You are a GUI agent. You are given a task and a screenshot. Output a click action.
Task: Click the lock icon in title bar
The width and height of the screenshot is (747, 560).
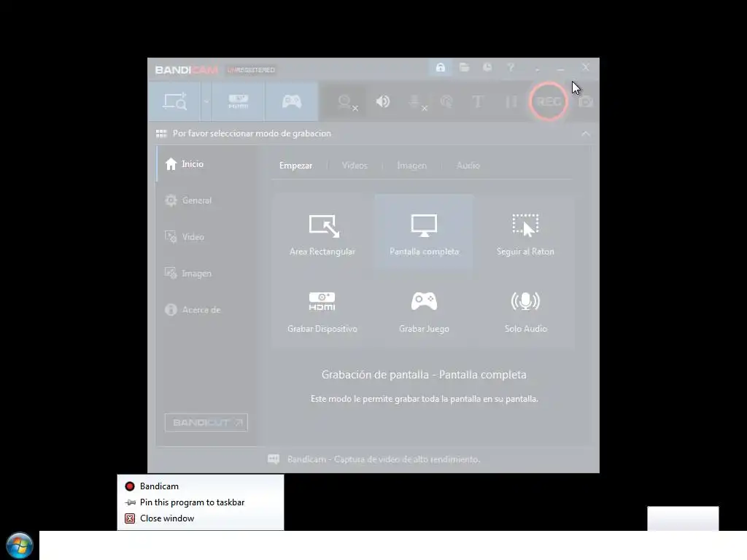point(441,68)
